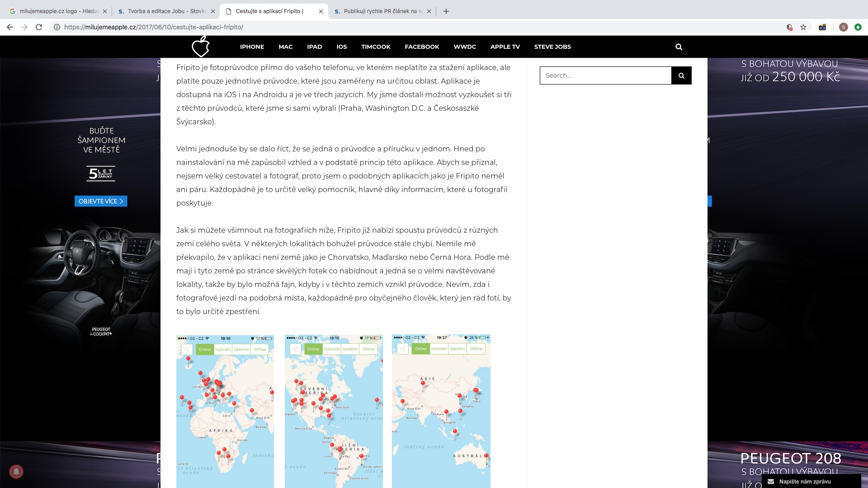Click the OBJEVTE VÍCE ad button

click(101, 201)
